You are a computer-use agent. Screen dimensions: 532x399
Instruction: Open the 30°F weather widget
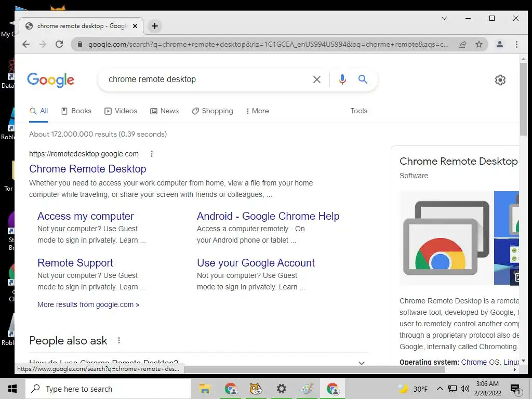(413, 389)
